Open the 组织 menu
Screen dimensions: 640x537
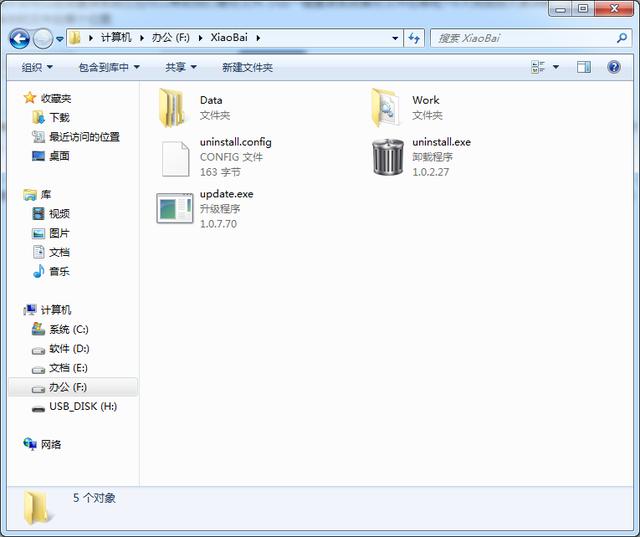point(37,67)
